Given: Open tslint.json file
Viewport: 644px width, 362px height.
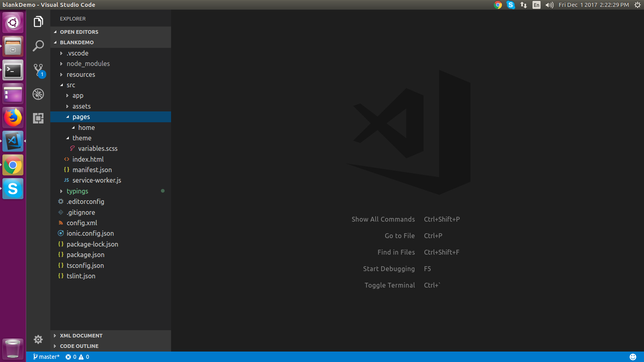Looking at the screenshot, I should pyautogui.click(x=111, y=276).
